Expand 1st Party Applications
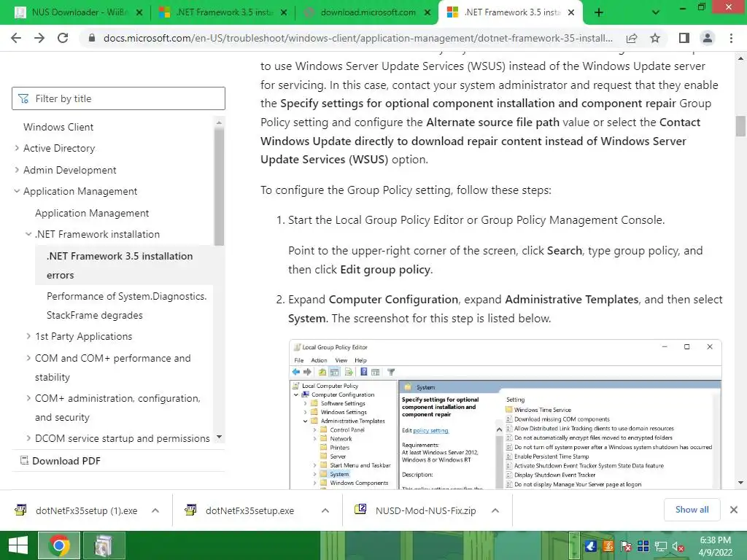747x560 pixels. click(x=28, y=336)
